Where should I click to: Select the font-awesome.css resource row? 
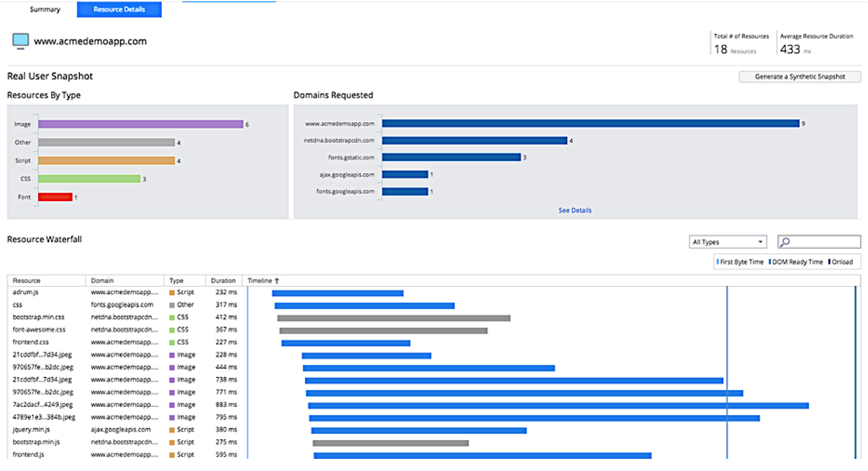(434, 330)
